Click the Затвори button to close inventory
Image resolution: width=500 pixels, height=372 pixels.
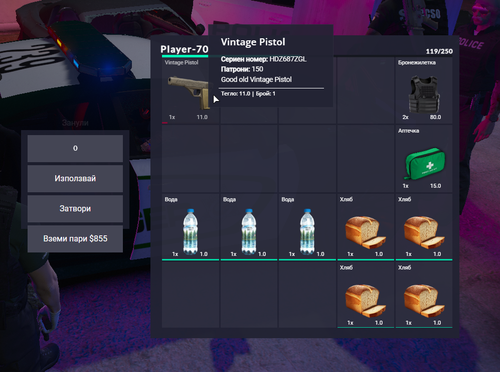point(75,208)
